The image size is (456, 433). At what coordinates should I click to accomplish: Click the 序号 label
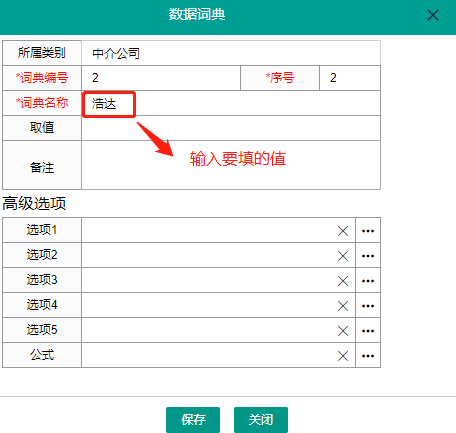[x=280, y=78]
